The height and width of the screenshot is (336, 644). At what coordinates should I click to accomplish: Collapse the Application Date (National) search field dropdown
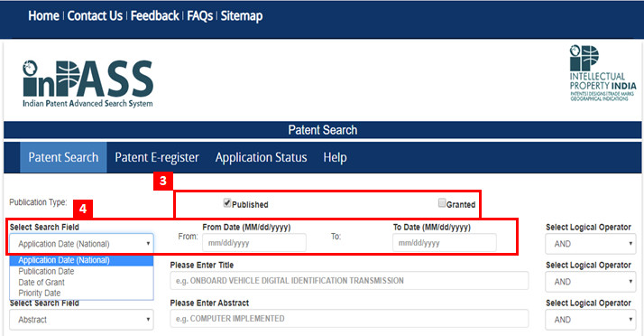click(x=82, y=244)
